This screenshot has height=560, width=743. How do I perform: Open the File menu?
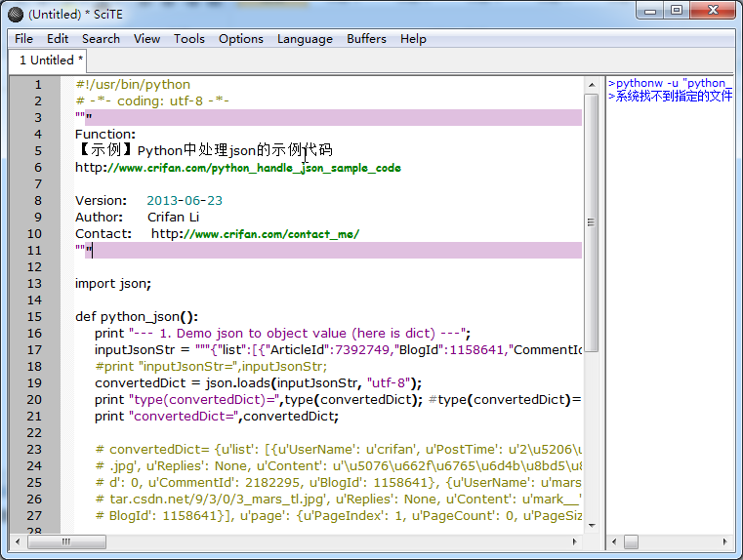tap(23, 39)
